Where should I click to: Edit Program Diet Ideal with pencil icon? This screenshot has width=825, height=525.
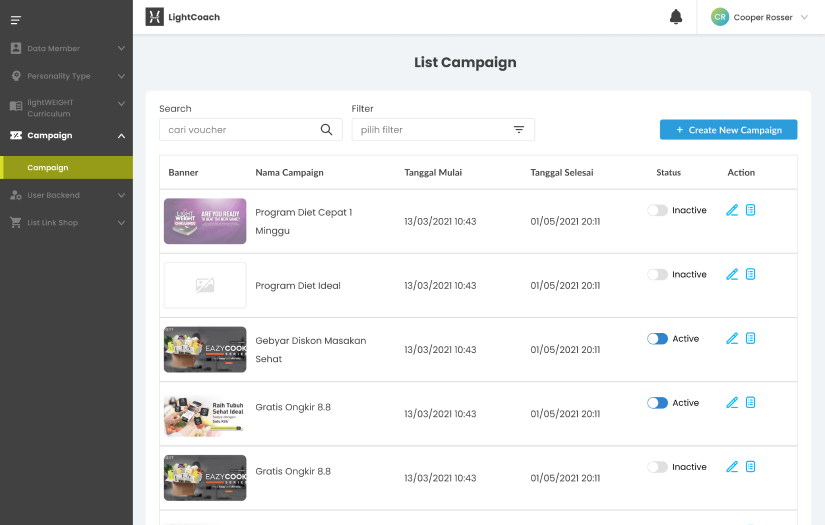coord(732,274)
